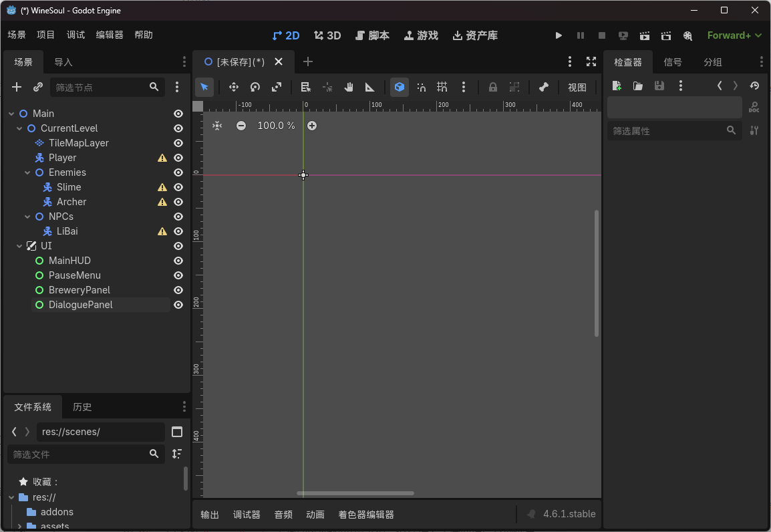The width and height of the screenshot is (771, 532).
Task: Open the Forward+ renderer dropdown
Action: (734, 35)
